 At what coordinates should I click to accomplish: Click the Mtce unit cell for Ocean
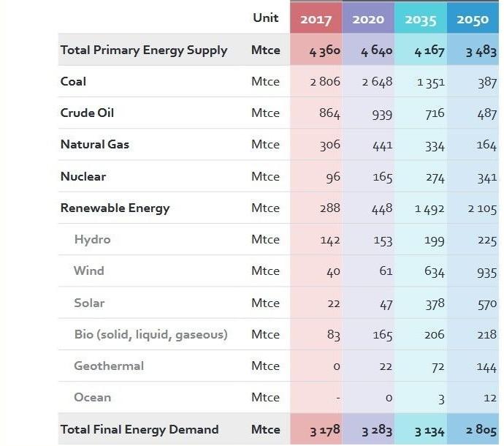coord(265,397)
